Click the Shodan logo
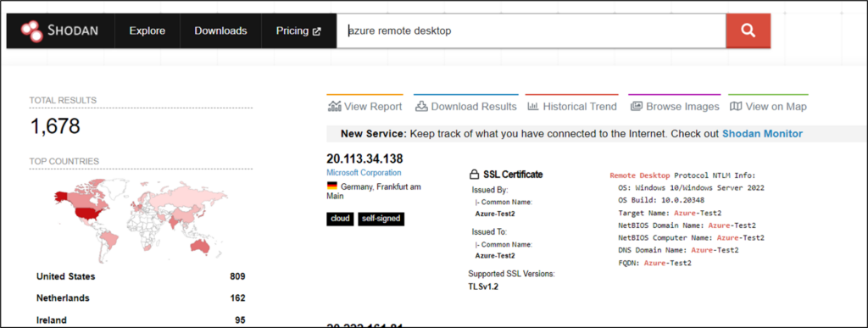Viewport: 868px width, 328px height. 60,31
